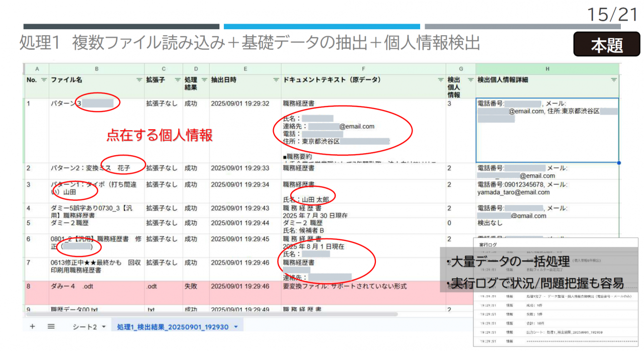644x351 pixels.
Task: Open filter menu for 検出個人情報 column G
Action: tap(470, 80)
